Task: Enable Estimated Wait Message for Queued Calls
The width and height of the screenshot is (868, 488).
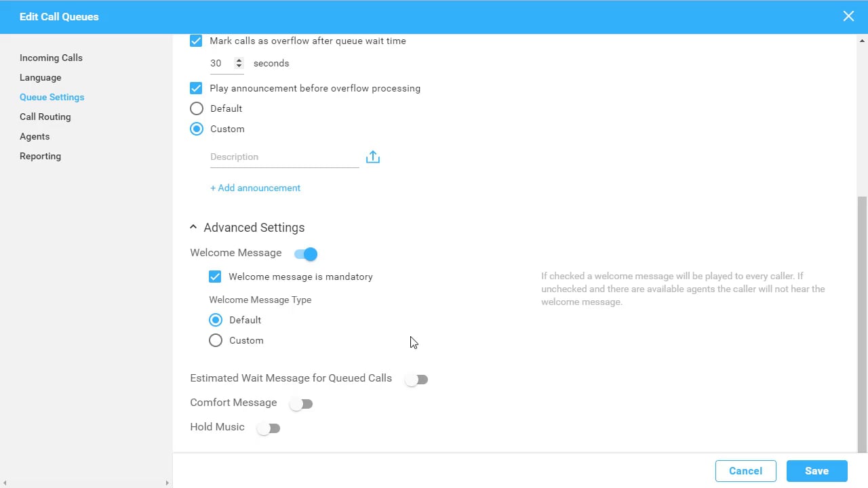Action: point(416,380)
